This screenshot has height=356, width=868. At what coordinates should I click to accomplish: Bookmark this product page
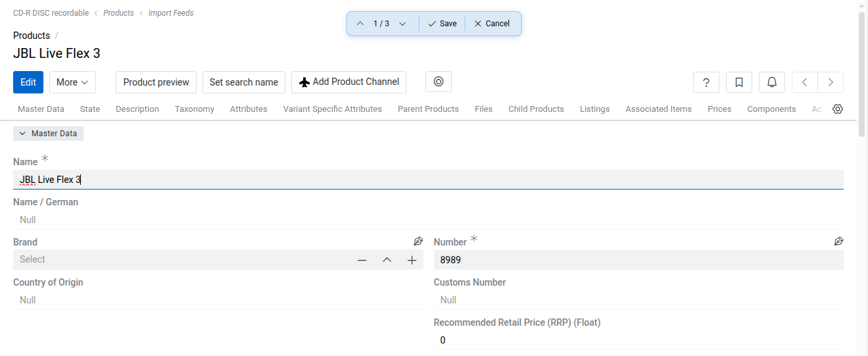point(739,82)
